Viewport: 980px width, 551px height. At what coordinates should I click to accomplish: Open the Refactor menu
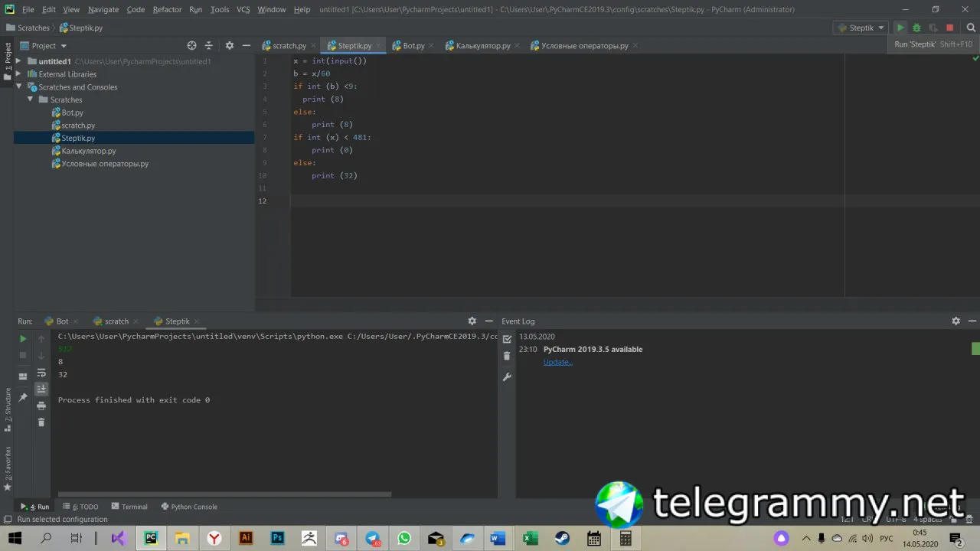167,9
